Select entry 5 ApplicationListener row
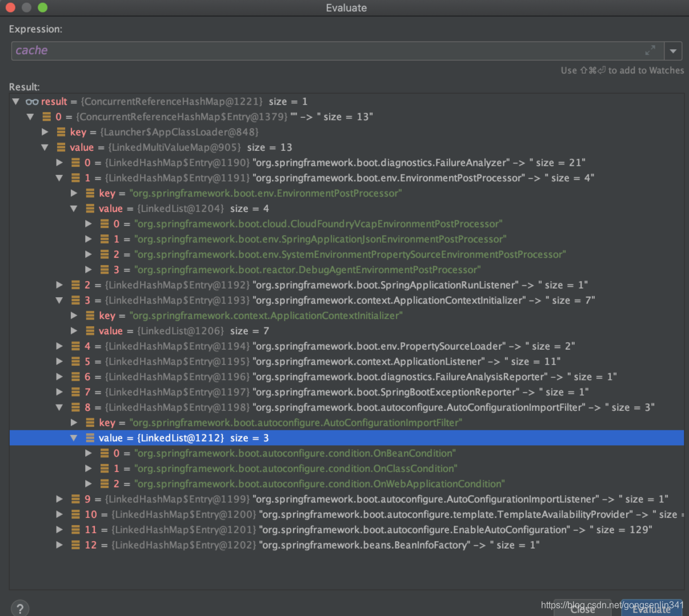The height and width of the screenshot is (616, 689). (347, 362)
